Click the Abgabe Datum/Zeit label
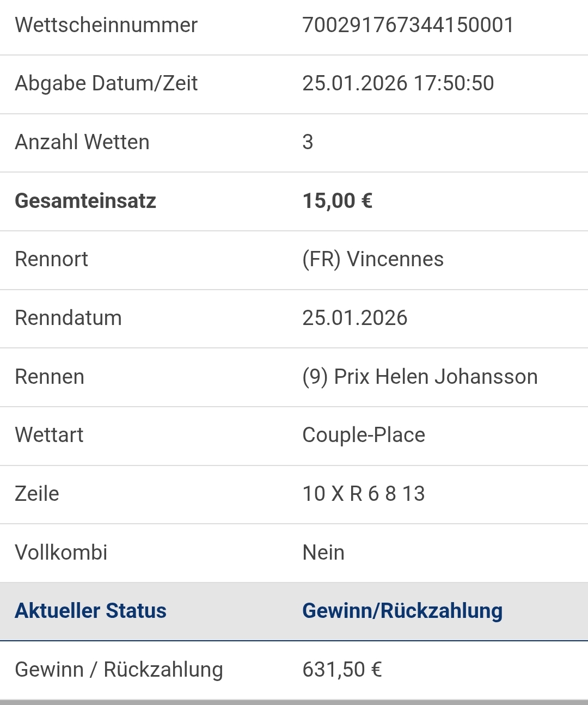The width and height of the screenshot is (588, 705). (x=106, y=83)
